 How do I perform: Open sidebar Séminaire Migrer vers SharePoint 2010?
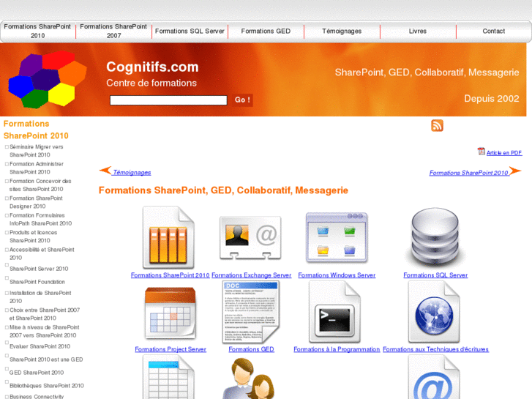[x=37, y=151]
